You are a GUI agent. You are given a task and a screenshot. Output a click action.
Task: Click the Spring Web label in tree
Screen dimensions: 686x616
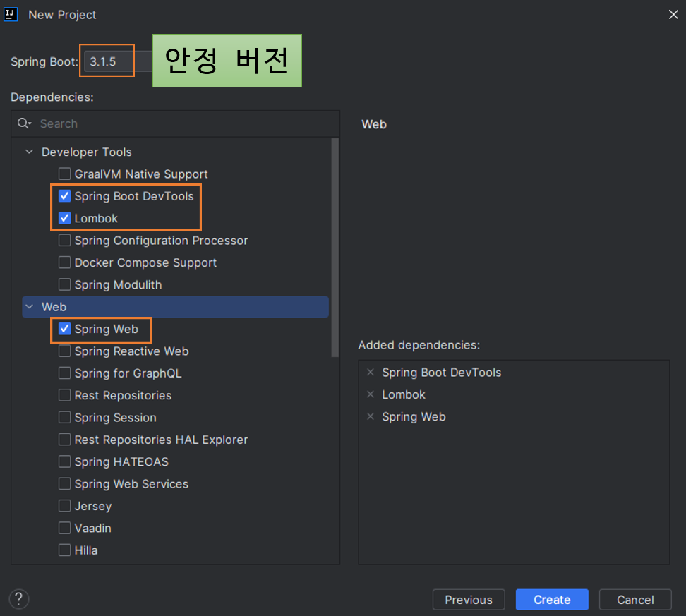(107, 329)
